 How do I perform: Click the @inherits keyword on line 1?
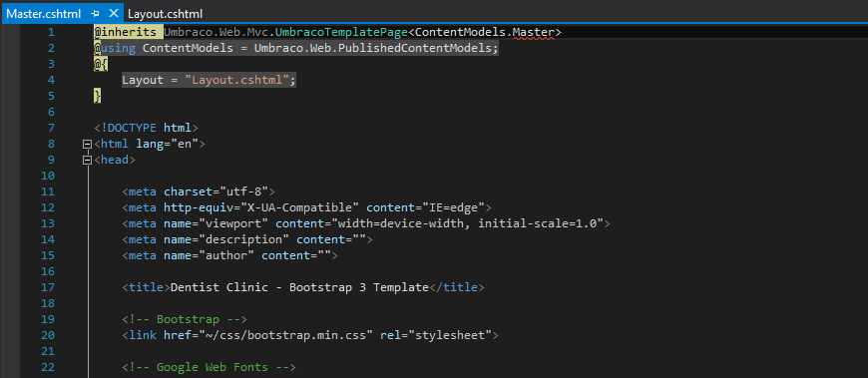click(x=125, y=32)
